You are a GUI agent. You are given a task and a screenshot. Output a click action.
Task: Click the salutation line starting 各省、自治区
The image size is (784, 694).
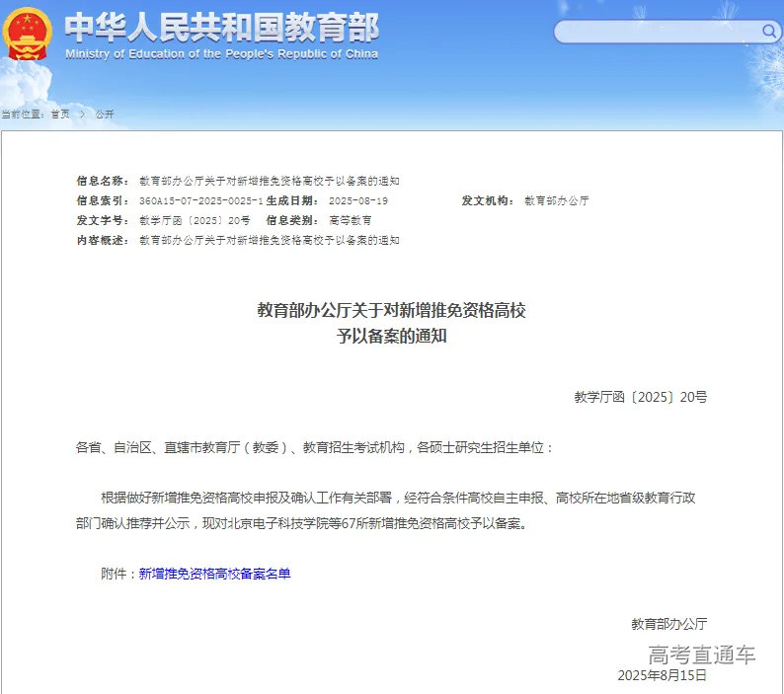tap(315, 447)
